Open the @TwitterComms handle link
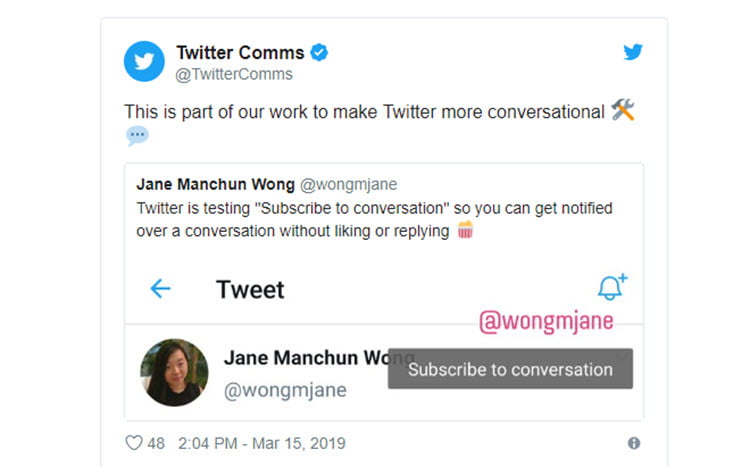 (x=234, y=74)
